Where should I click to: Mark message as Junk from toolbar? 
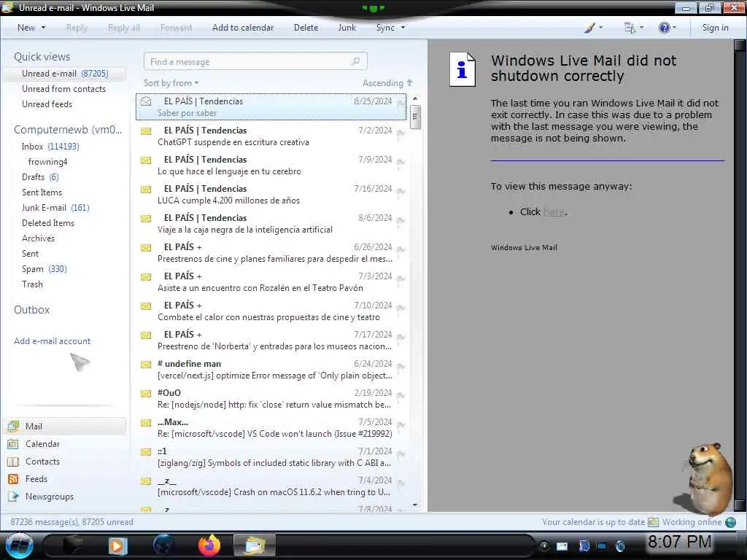(347, 28)
